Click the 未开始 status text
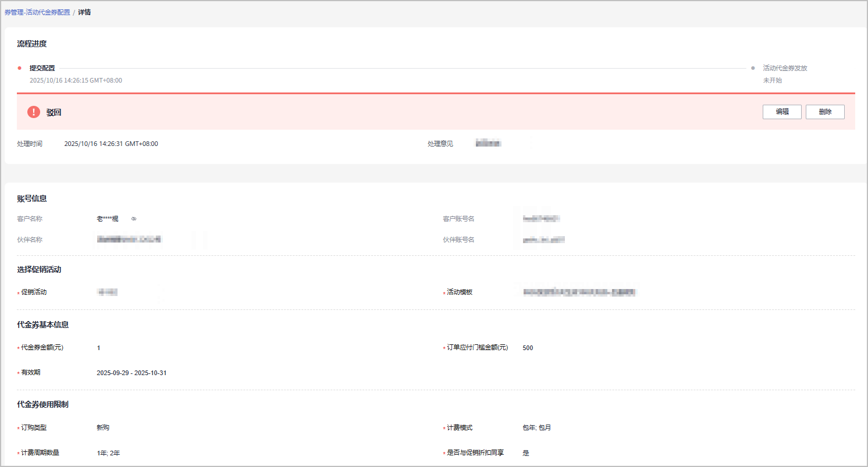This screenshot has width=868, height=467. point(773,80)
